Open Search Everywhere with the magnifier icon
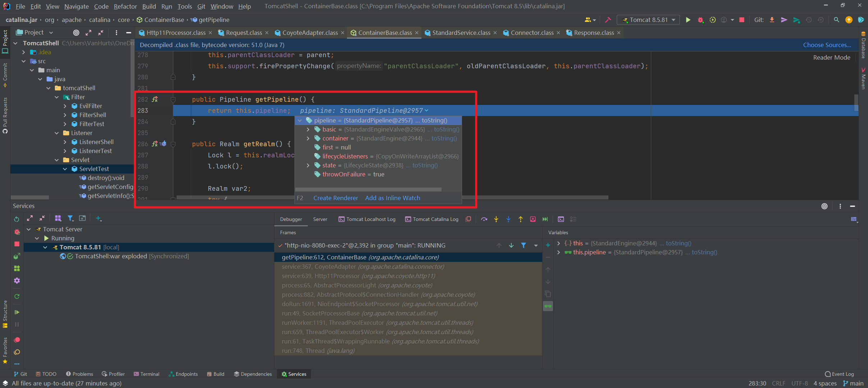Screen dimensions: 868x388 tap(836, 20)
